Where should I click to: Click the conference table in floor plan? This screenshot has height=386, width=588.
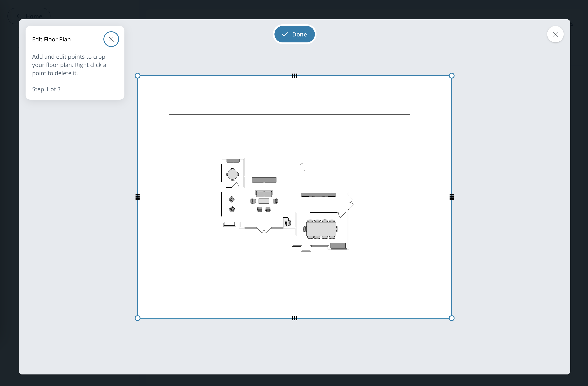(x=321, y=229)
